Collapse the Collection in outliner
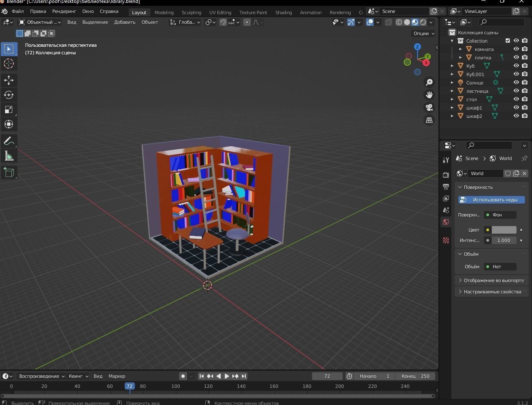 pyautogui.click(x=452, y=41)
